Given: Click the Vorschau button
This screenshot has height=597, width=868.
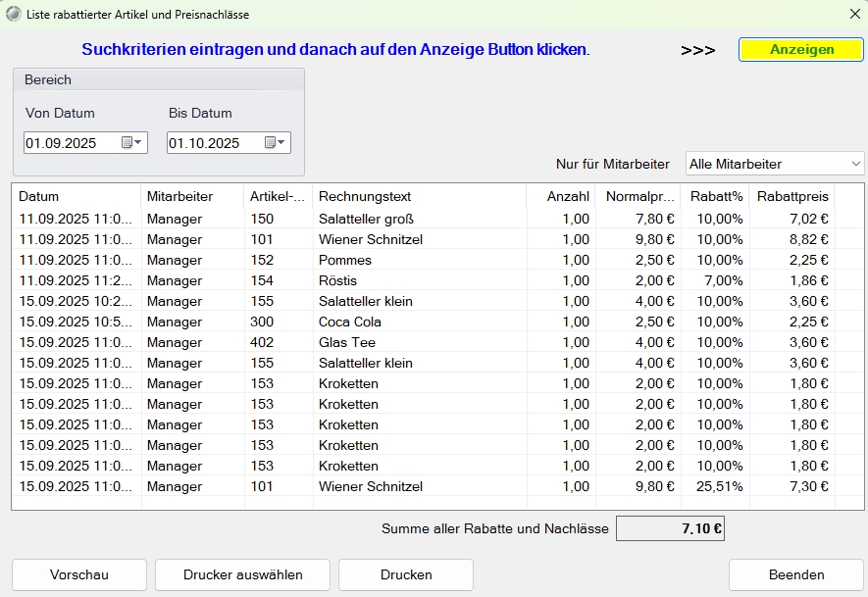Looking at the screenshot, I should (79, 574).
